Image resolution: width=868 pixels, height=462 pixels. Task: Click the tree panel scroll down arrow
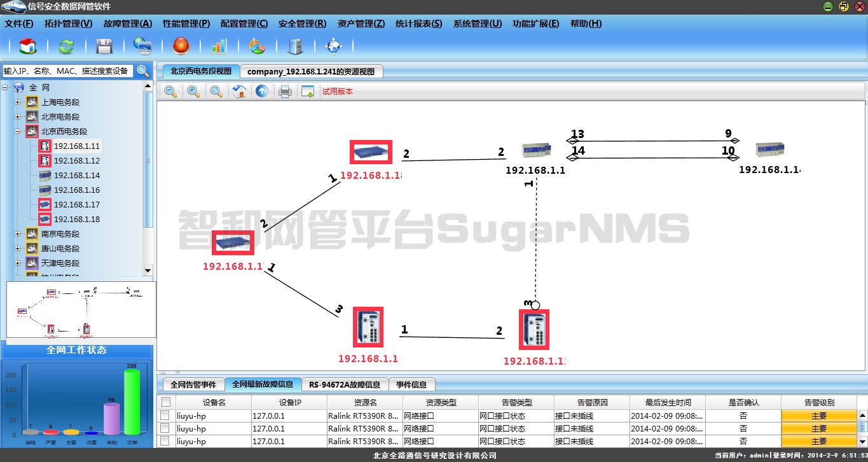(148, 270)
